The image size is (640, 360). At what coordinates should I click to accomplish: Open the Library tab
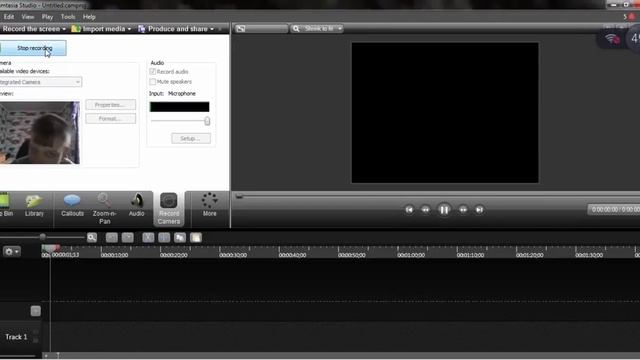click(x=34, y=205)
